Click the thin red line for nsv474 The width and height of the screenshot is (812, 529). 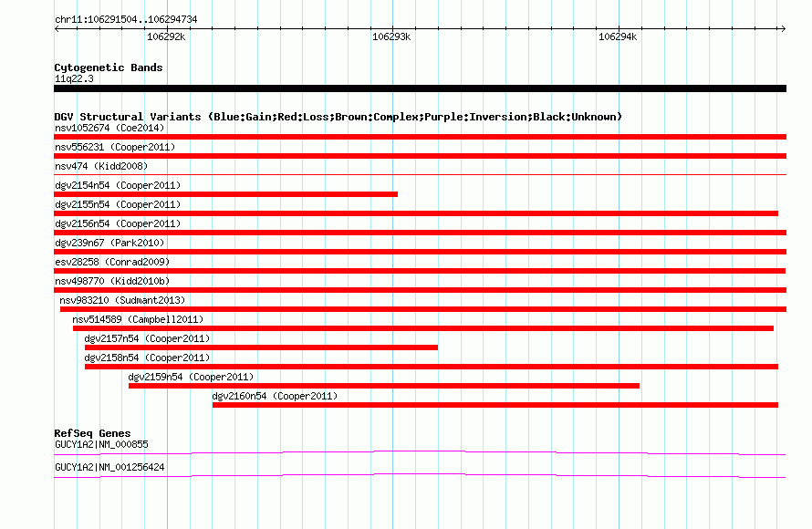coord(420,175)
